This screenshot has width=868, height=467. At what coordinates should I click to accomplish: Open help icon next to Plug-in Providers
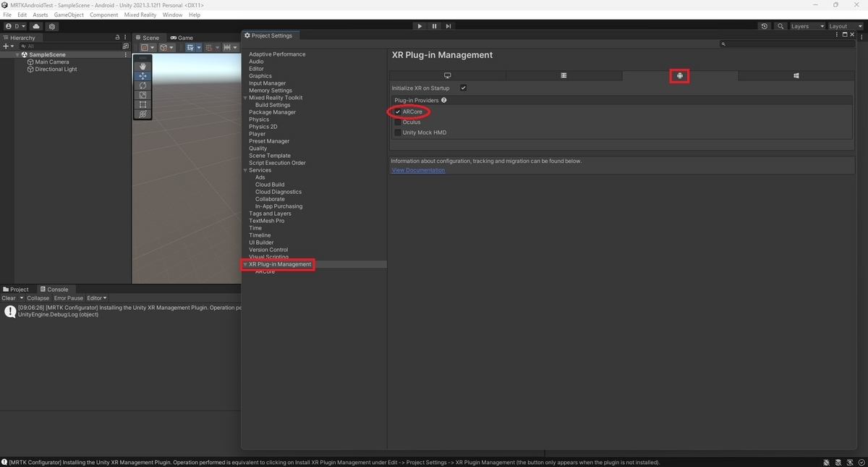(444, 100)
